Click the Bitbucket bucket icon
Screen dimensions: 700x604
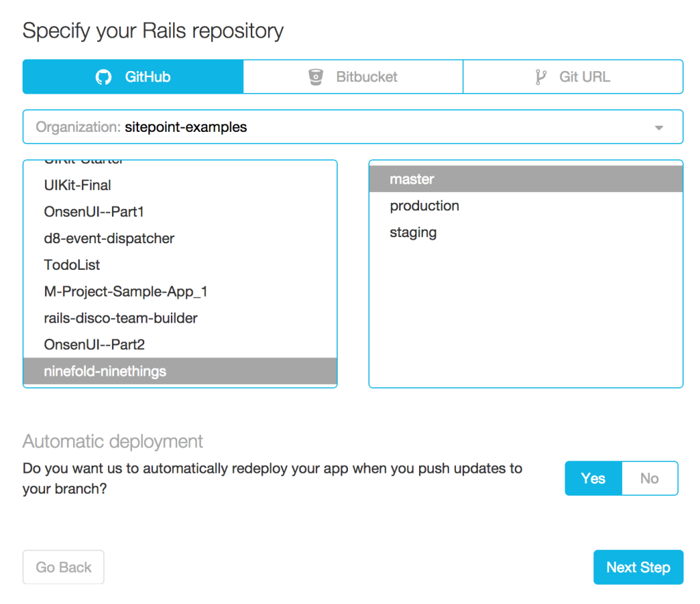315,77
